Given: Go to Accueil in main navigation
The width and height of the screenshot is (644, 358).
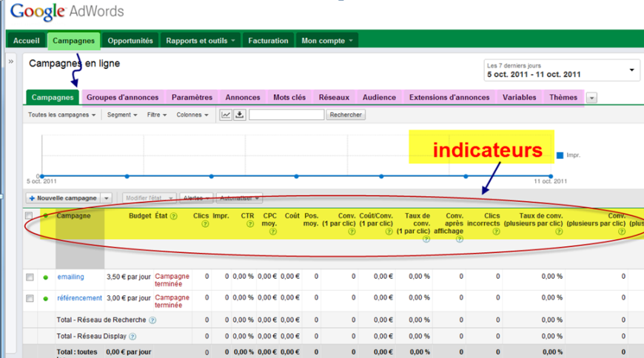Looking at the screenshot, I should coord(27,41).
